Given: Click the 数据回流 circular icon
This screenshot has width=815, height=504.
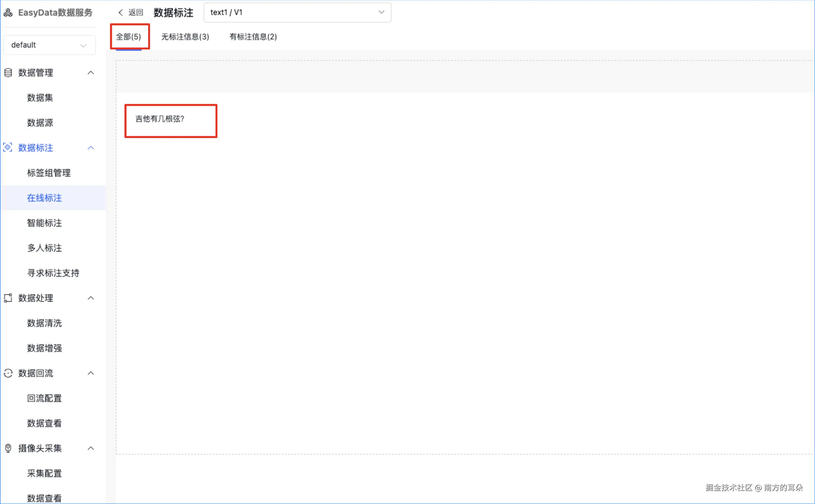Looking at the screenshot, I should 8,373.
